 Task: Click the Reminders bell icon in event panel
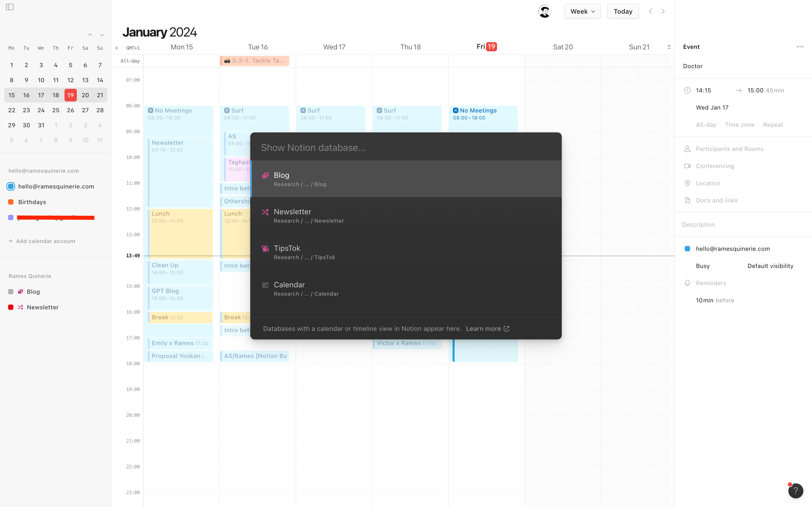tap(687, 283)
